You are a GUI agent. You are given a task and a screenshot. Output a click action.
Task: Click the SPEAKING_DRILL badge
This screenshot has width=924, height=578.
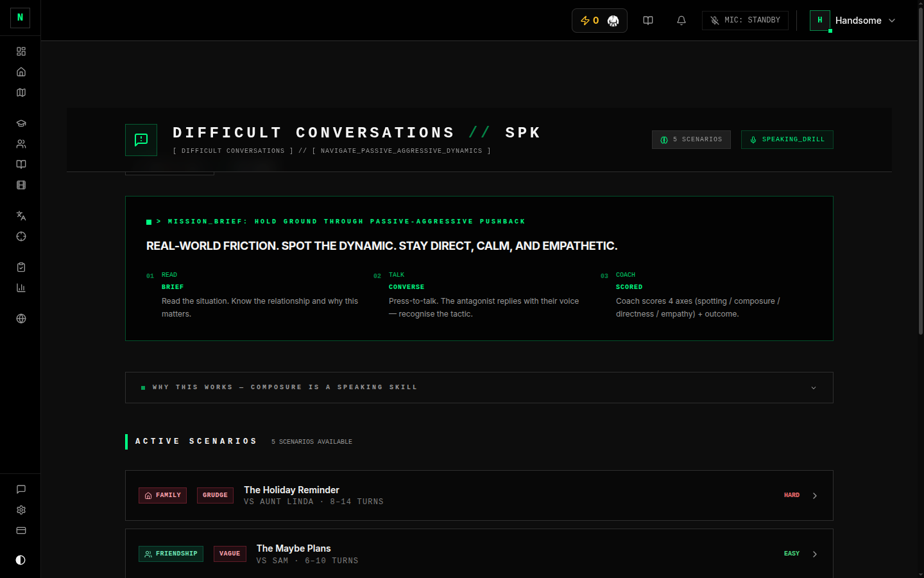(787, 139)
